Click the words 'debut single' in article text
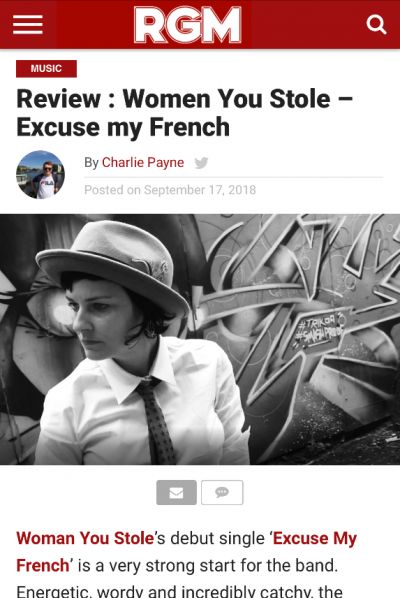This screenshot has height=598, width=400. [x=217, y=539]
